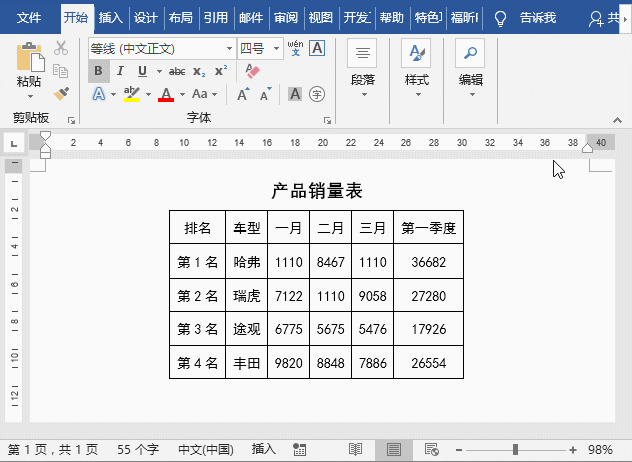The width and height of the screenshot is (632, 462).
Task: Apply subscript formatting
Action: point(199,71)
